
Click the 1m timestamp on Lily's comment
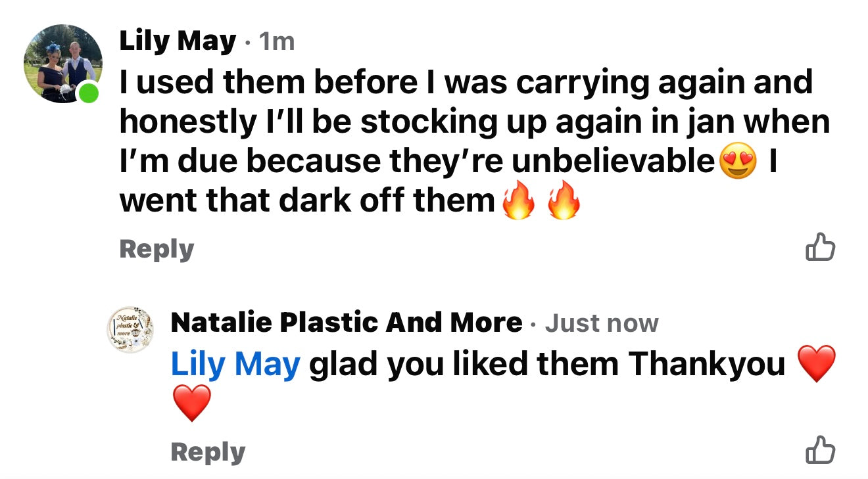pos(277,43)
